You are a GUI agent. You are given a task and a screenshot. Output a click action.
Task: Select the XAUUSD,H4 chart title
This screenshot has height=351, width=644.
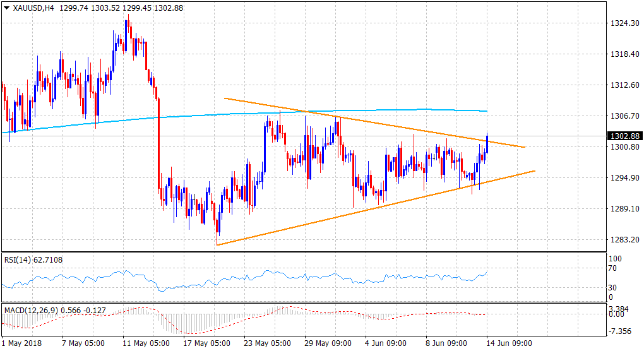pos(30,8)
